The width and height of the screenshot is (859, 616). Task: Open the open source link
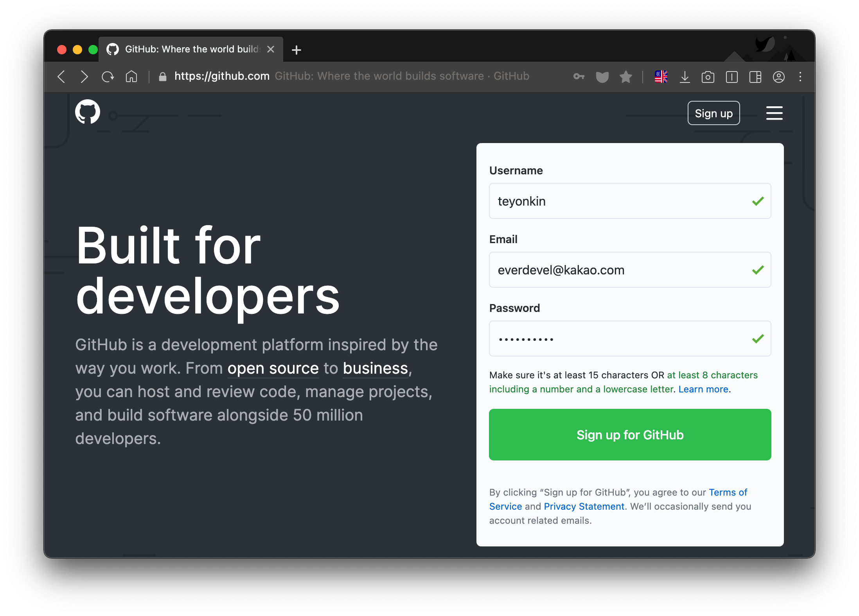click(x=273, y=368)
